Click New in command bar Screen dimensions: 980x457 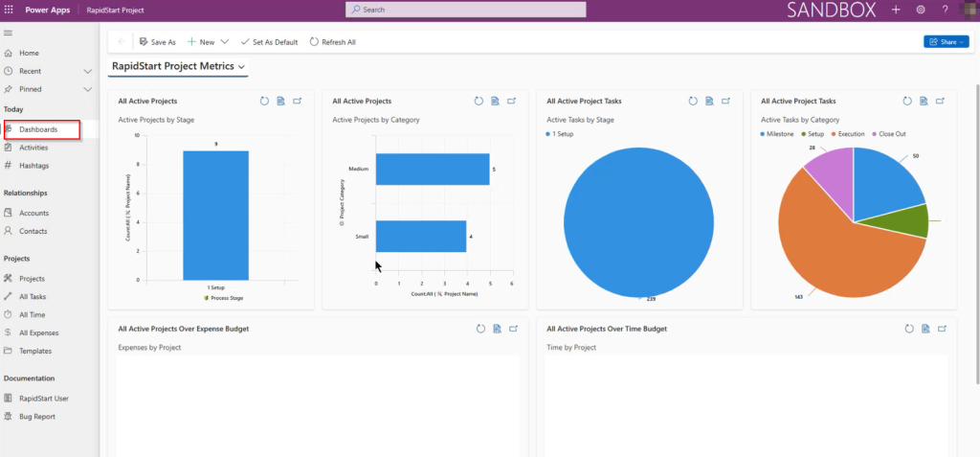point(201,42)
